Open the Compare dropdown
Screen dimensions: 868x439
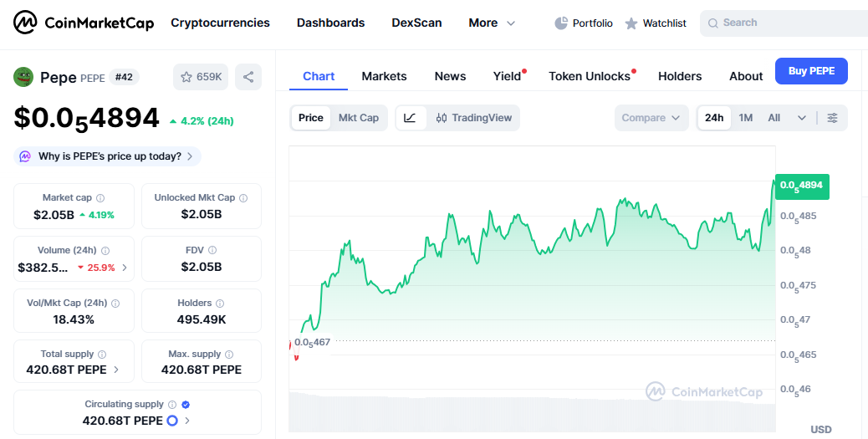(651, 118)
